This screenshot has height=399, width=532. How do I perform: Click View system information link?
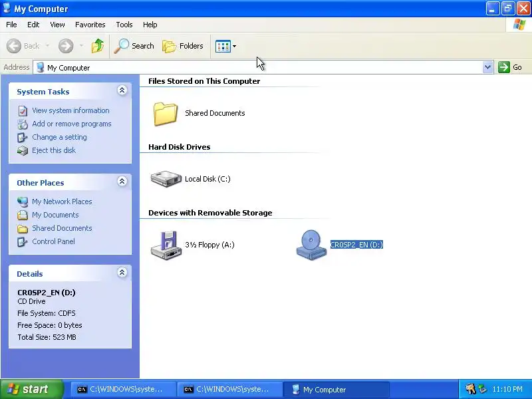tap(70, 110)
